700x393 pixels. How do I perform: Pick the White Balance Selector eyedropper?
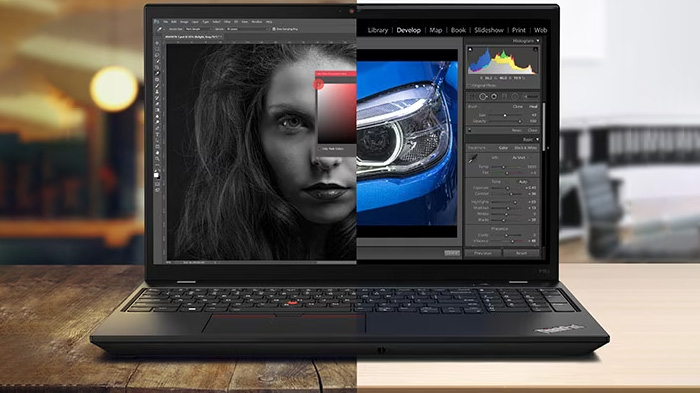click(473, 158)
